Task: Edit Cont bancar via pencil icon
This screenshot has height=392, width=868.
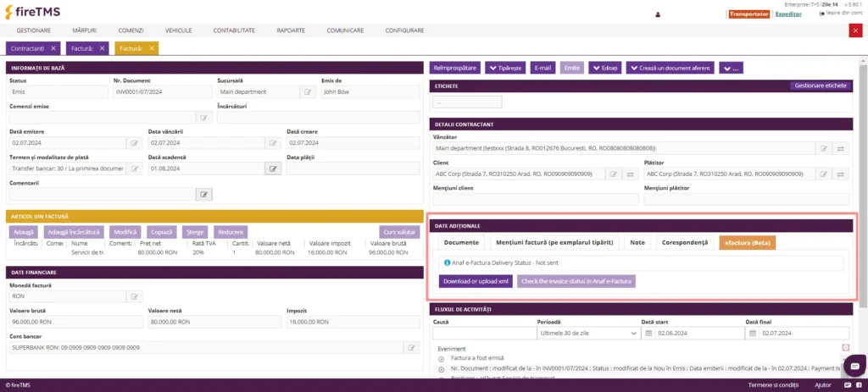Action: click(x=411, y=348)
